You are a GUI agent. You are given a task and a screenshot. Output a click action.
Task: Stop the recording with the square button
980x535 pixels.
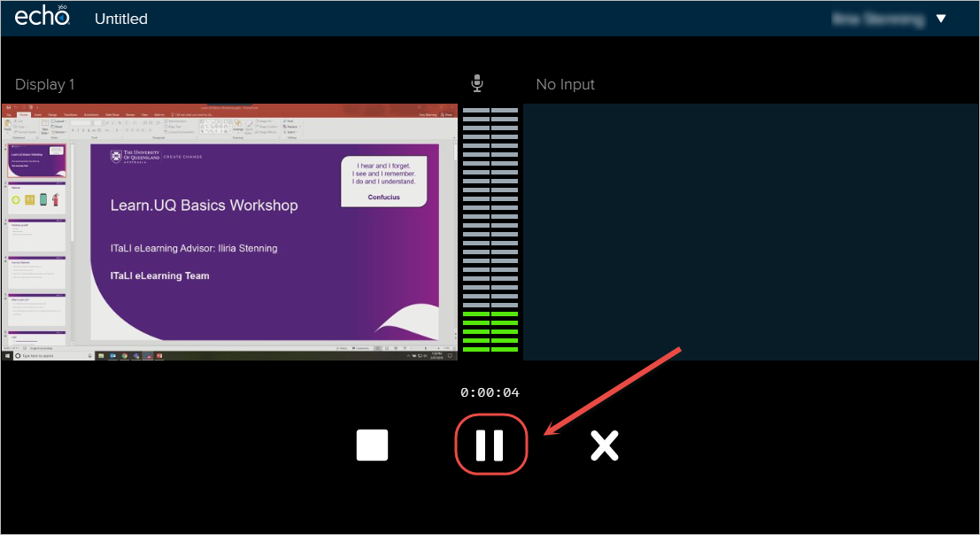(372, 445)
